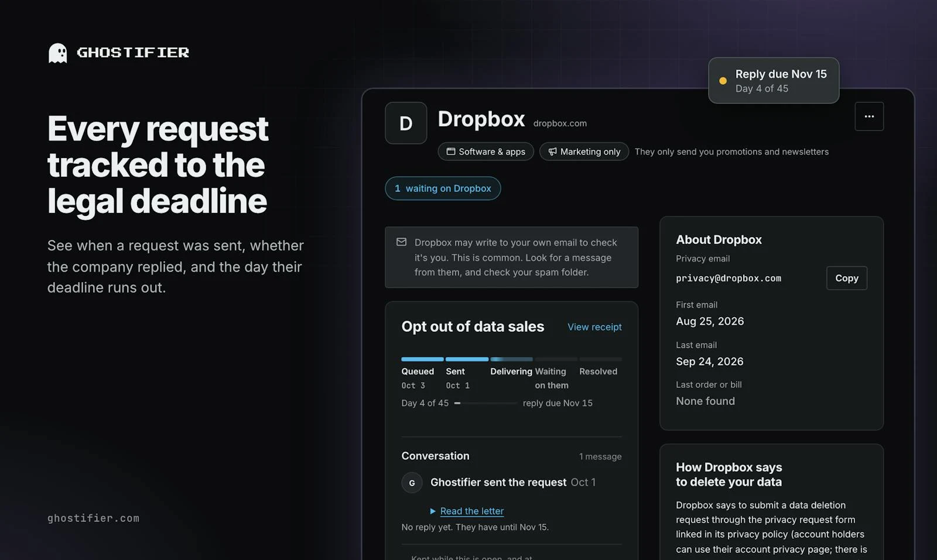Screen dimensions: 937x560
Task: Click the About Dropbox heading
Action: click(x=719, y=240)
